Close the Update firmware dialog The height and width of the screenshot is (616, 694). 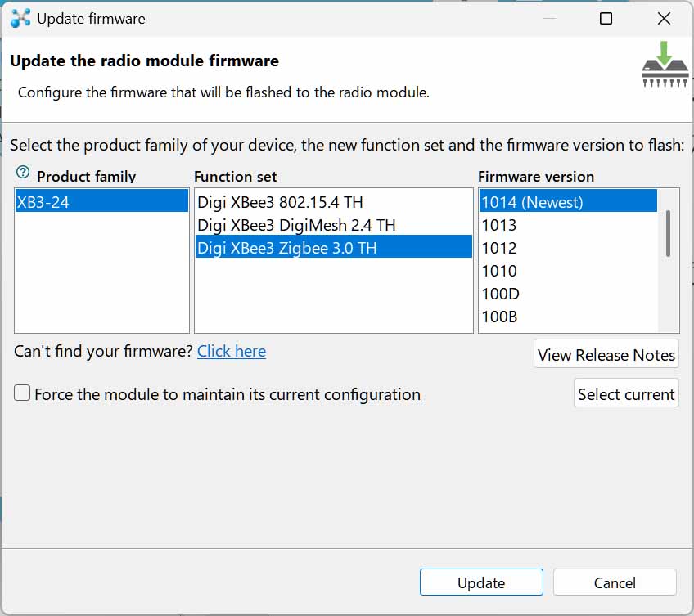click(664, 19)
